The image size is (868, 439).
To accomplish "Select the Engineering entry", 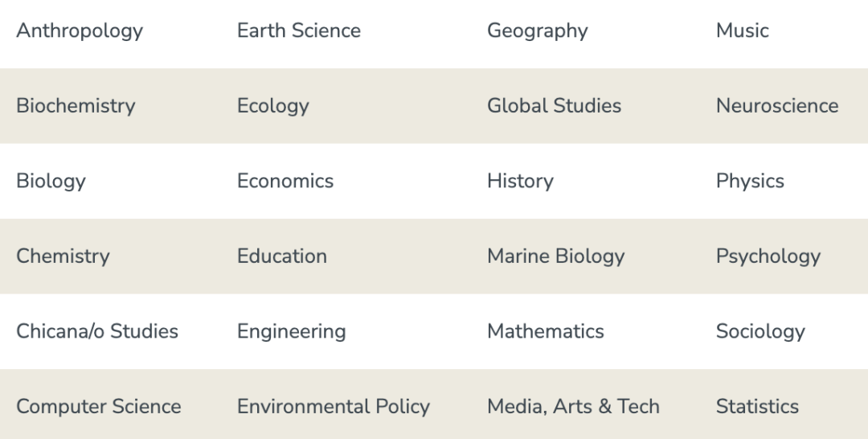I will click(292, 331).
